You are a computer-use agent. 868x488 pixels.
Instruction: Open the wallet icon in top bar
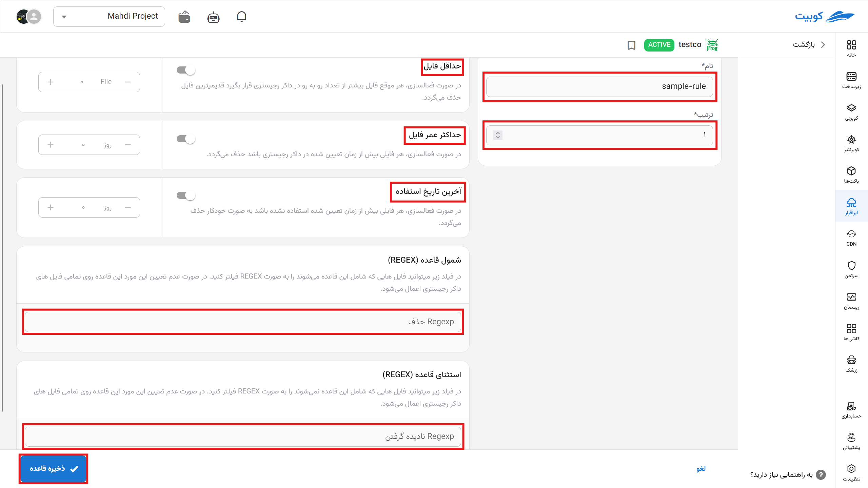(x=184, y=16)
